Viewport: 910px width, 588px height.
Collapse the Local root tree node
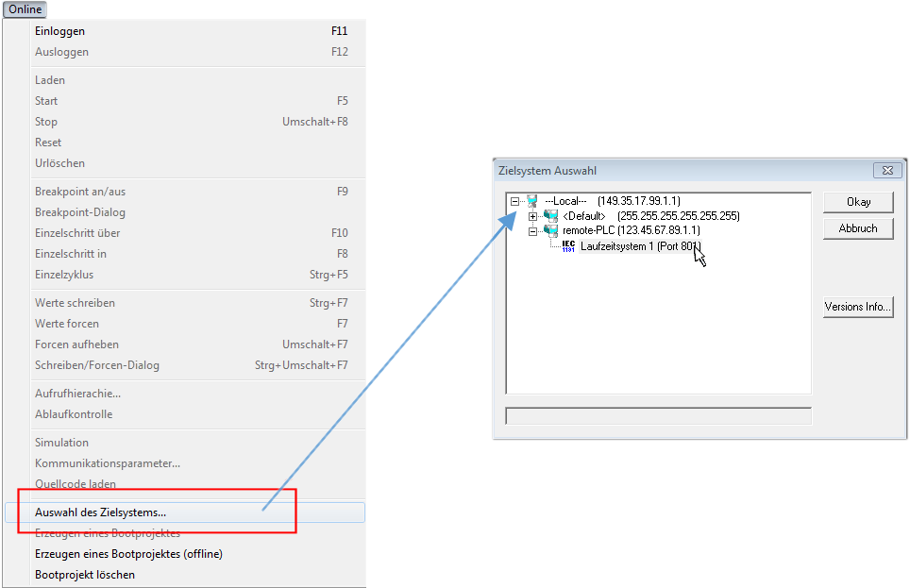click(x=514, y=201)
